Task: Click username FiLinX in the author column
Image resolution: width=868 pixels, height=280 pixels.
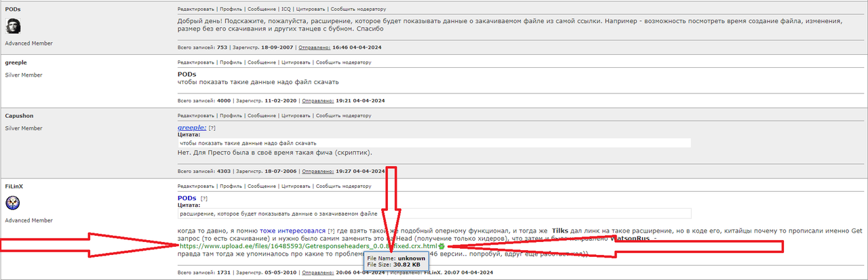Action: tap(14, 186)
